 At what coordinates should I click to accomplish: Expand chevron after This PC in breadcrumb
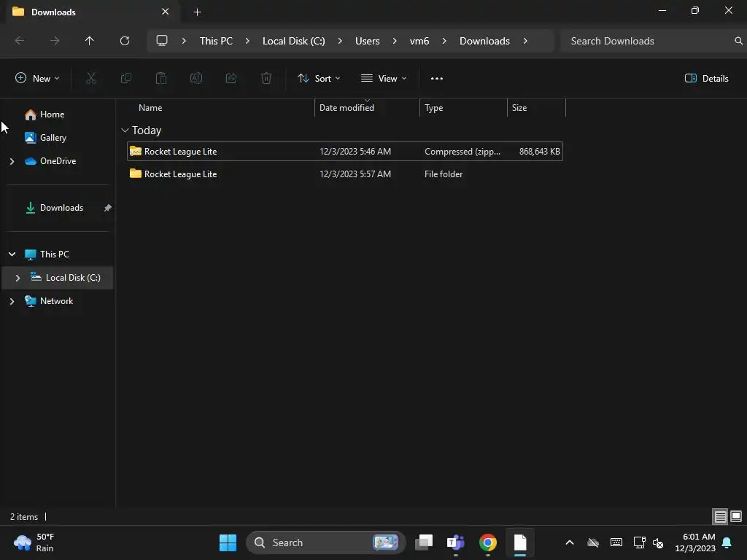pyautogui.click(x=247, y=41)
